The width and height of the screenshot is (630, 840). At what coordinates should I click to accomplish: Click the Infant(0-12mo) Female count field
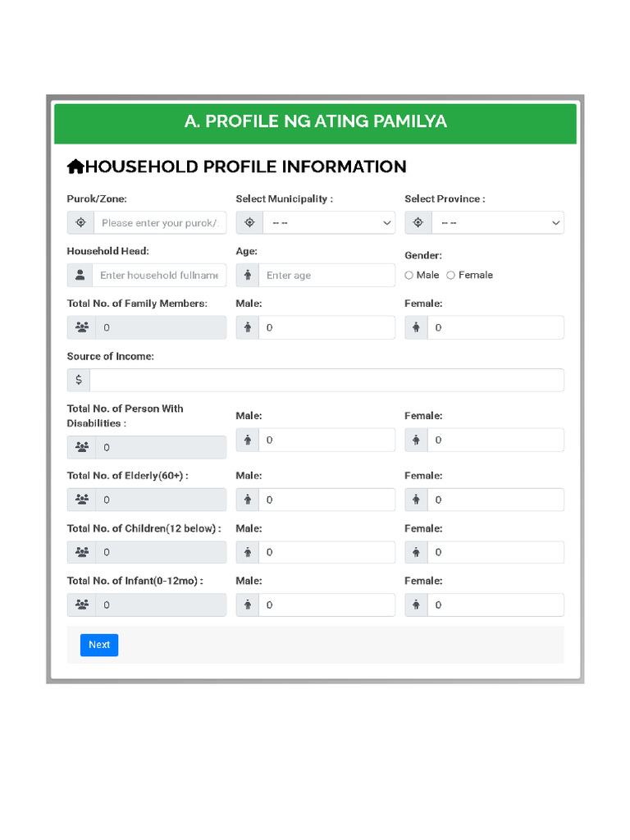(x=495, y=605)
